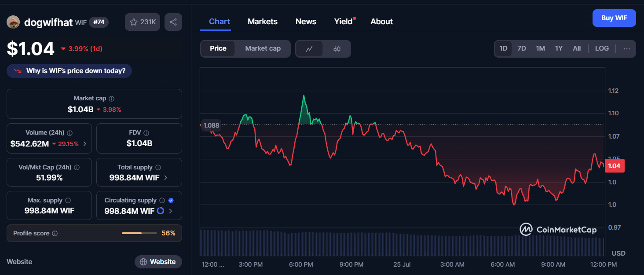Add WIF to watchlist star button

coord(143,22)
